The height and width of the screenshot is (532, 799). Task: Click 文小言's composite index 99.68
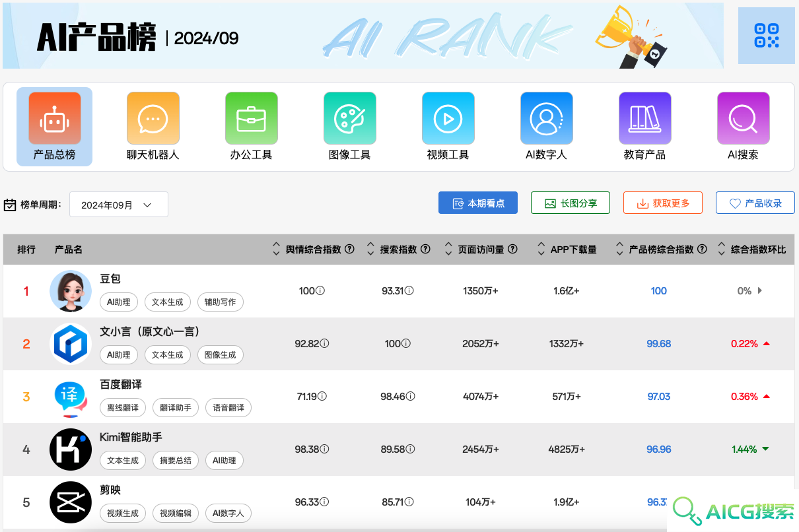[x=659, y=344]
